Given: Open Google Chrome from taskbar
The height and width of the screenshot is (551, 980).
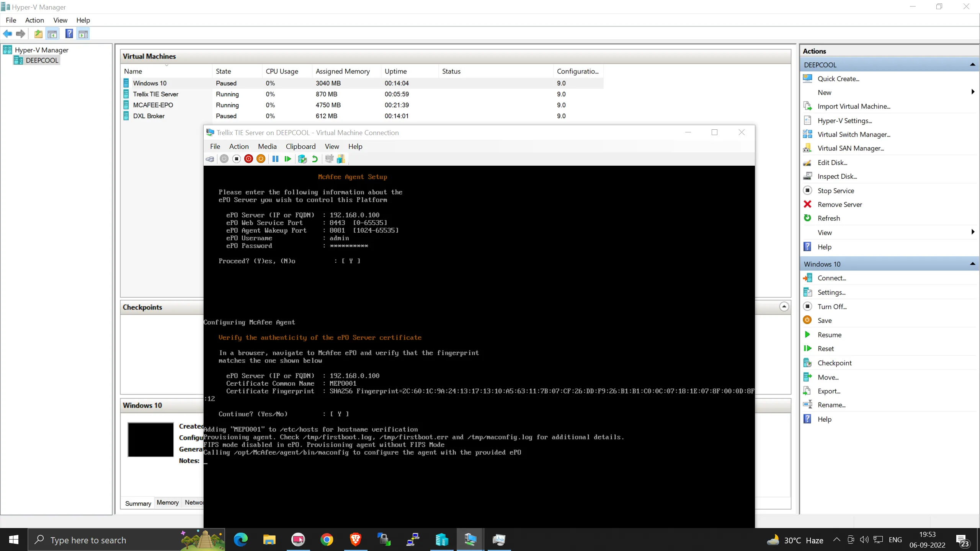Looking at the screenshot, I should pyautogui.click(x=327, y=540).
